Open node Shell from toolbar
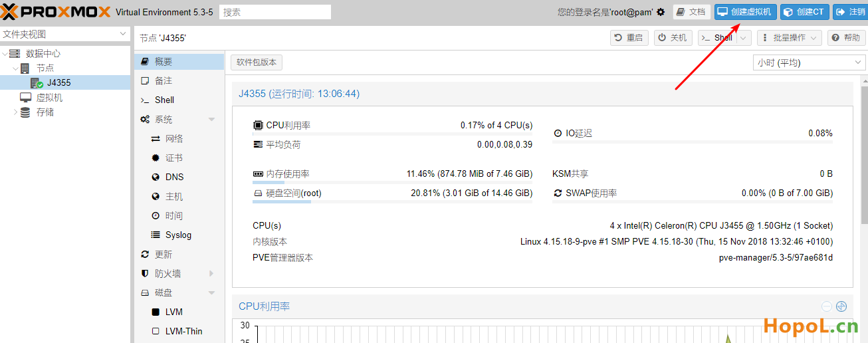 point(717,38)
